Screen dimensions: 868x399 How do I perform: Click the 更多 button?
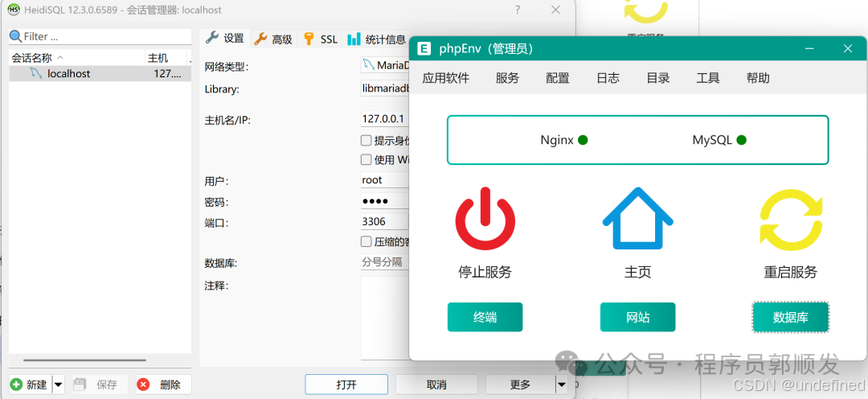[x=520, y=385]
